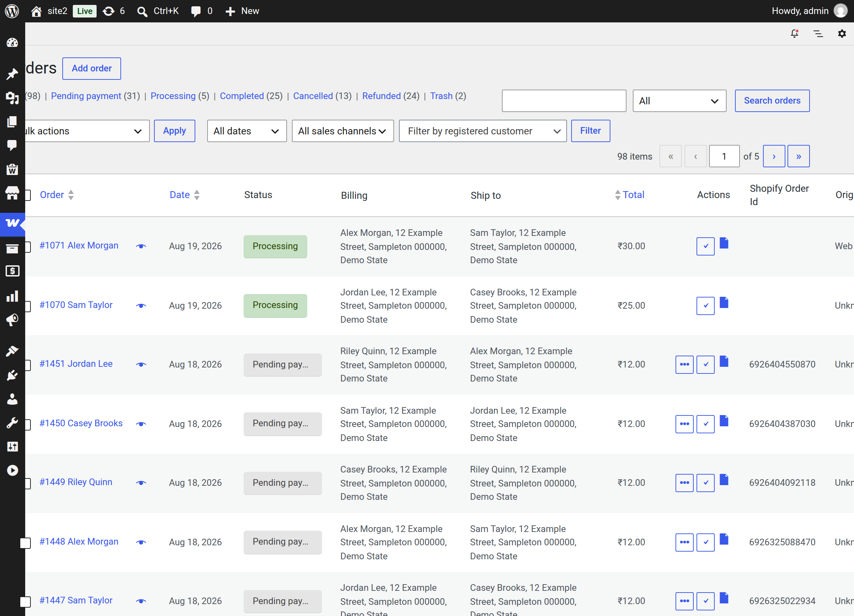Open the activity panel list icon

[818, 34]
